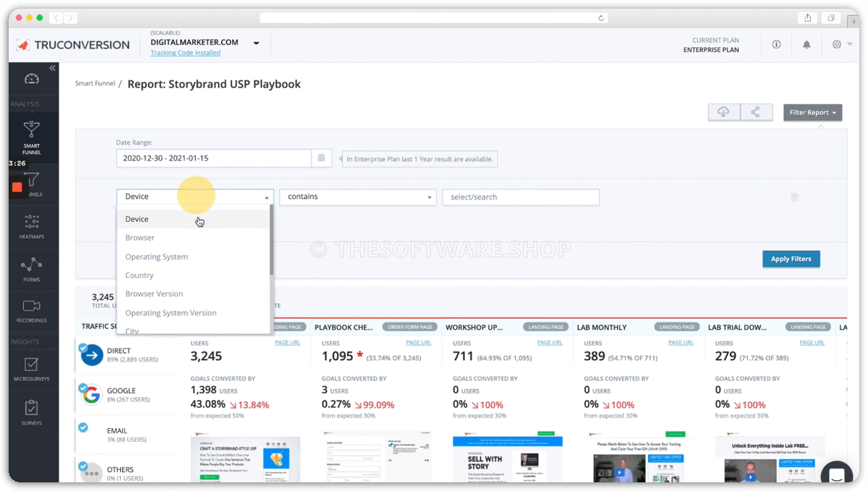The height and width of the screenshot is (491, 868).
Task: Delete the filter row with trash icon
Action: tap(794, 197)
